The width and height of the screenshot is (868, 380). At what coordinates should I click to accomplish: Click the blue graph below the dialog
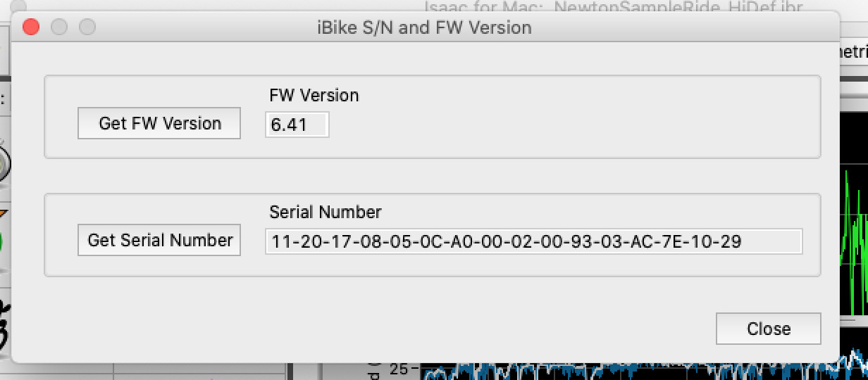click(634, 372)
